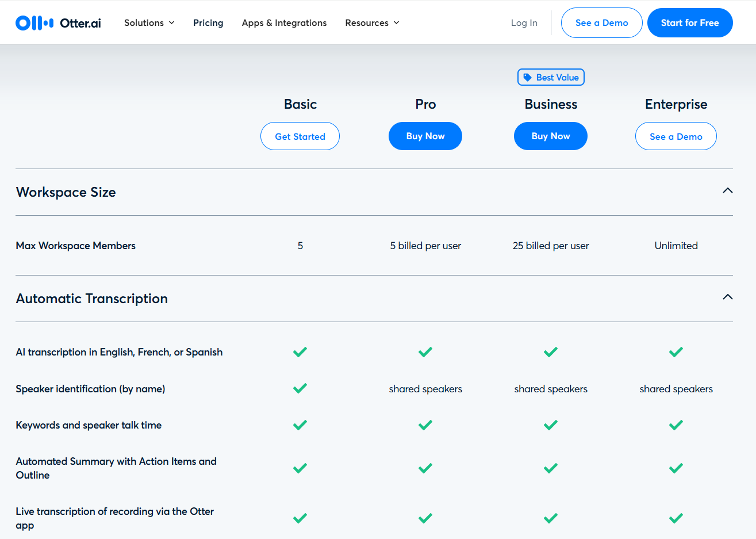Click the Workspace Size section title

click(x=66, y=192)
